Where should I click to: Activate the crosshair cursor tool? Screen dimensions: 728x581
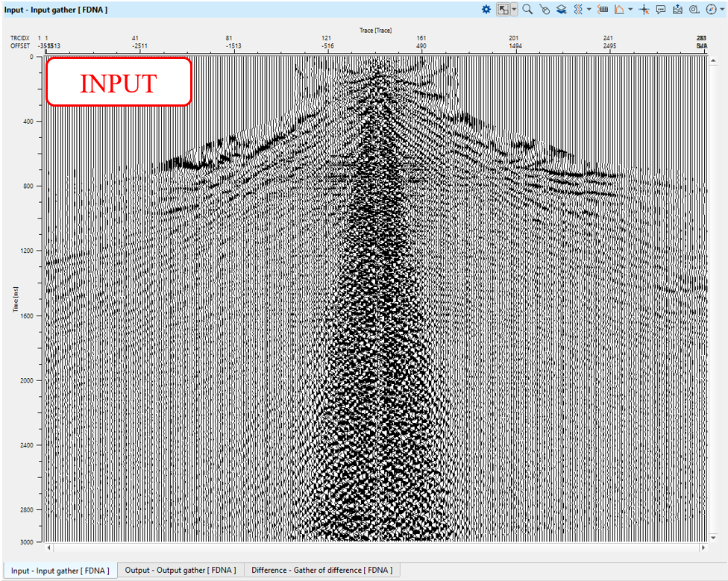[x=644, y=10]
